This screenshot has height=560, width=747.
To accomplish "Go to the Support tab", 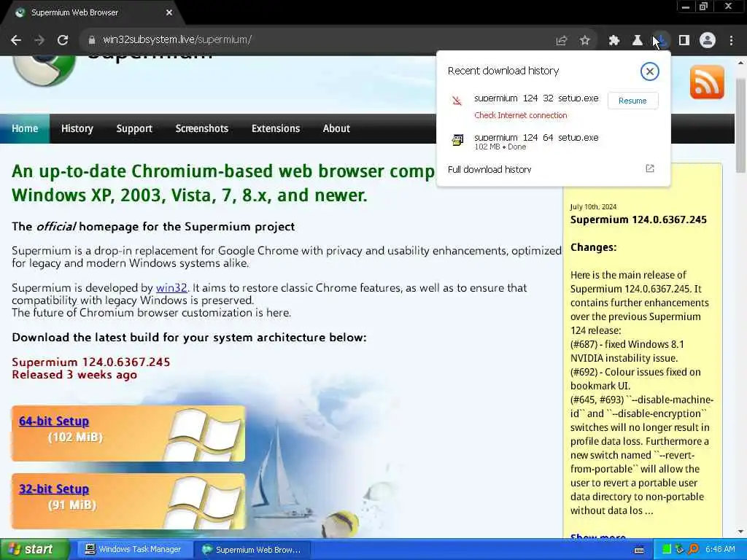I will [134, 128].
